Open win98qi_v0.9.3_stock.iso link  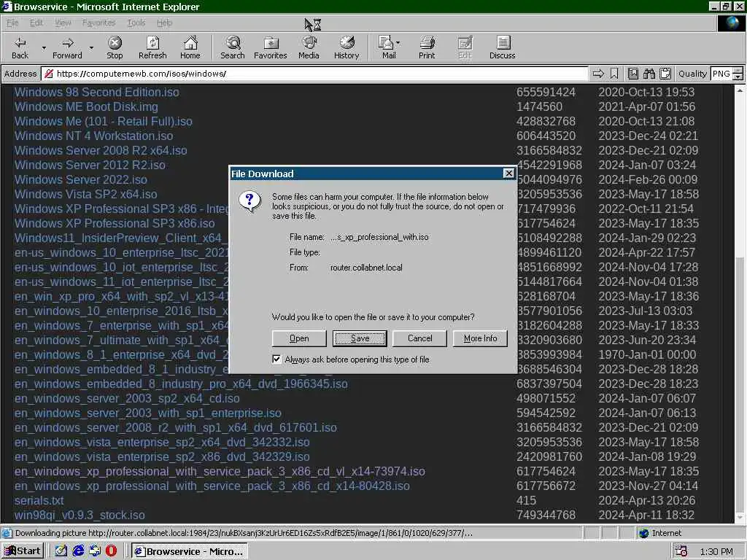(x=80, y=515)
